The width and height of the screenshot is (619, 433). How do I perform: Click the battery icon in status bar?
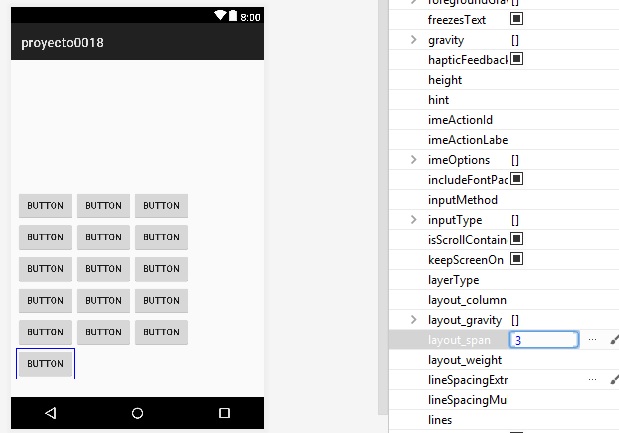click(x=232, y=17)
